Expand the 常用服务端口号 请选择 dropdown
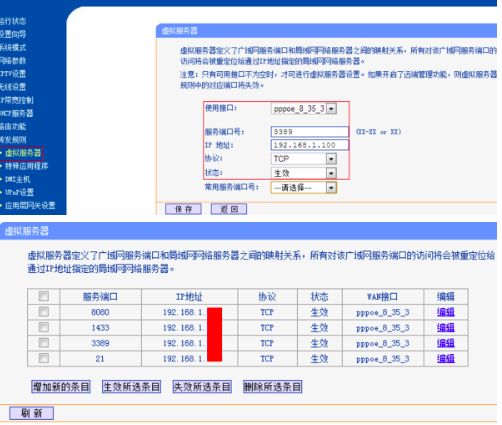The height and width of the screenshot is (425, 502). point(304,188)
